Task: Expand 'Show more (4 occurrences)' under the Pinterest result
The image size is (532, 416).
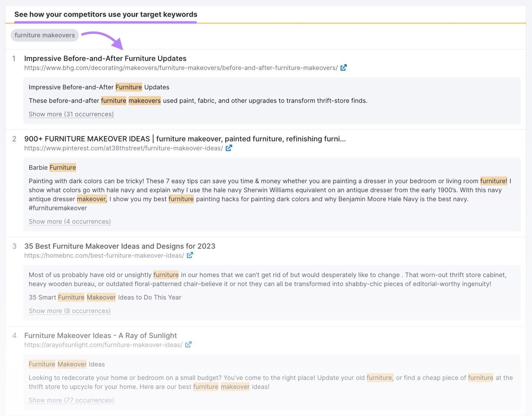Action: click(69, 221)
